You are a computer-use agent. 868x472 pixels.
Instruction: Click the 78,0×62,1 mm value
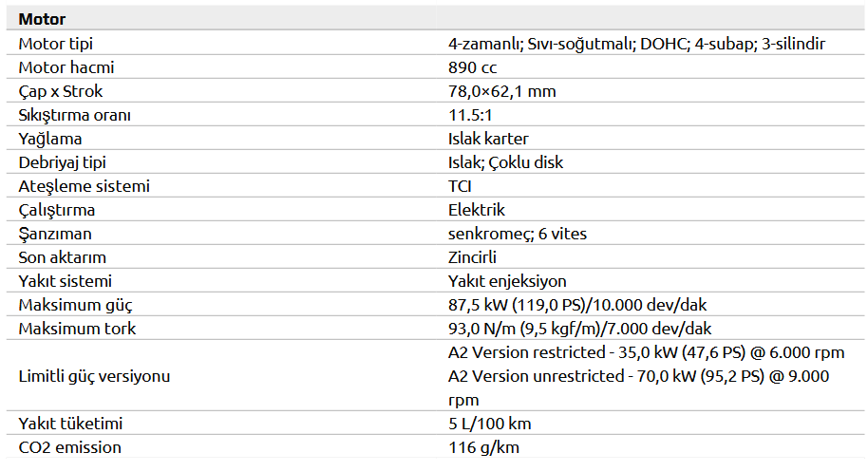[x=501, y=91]
